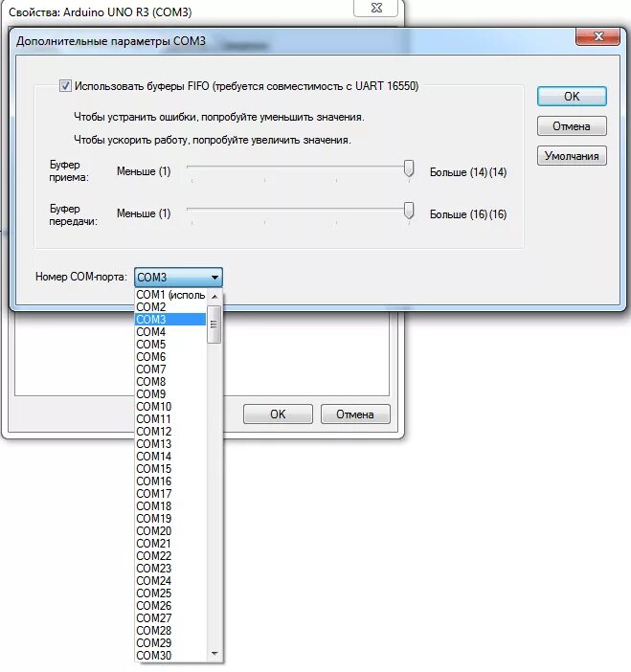
Task: Click OK in the Arduino UNO R3 properties window
Action: click(x=278, y=414)
